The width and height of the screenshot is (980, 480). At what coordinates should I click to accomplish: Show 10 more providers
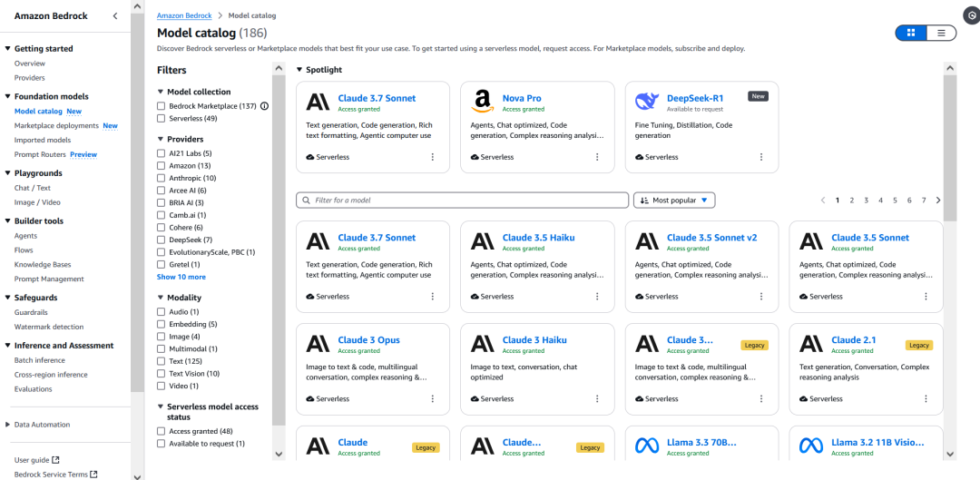181,277
